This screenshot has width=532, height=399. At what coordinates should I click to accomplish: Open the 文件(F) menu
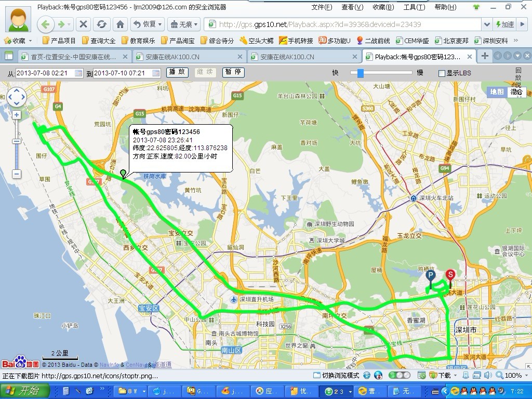[322, 7]
